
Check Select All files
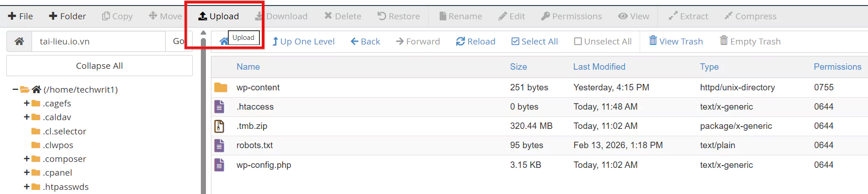coord(534,41)
